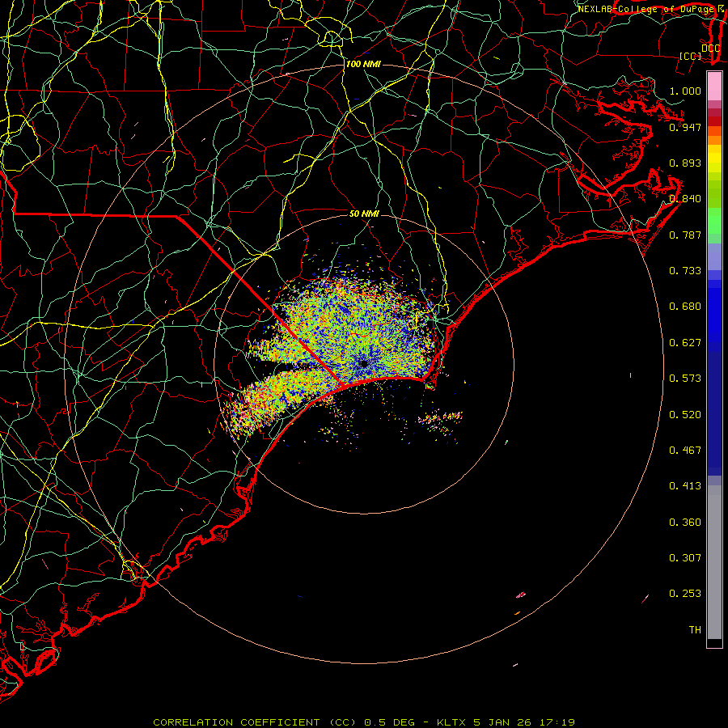Click the 100 NMI range ring label

363,64
